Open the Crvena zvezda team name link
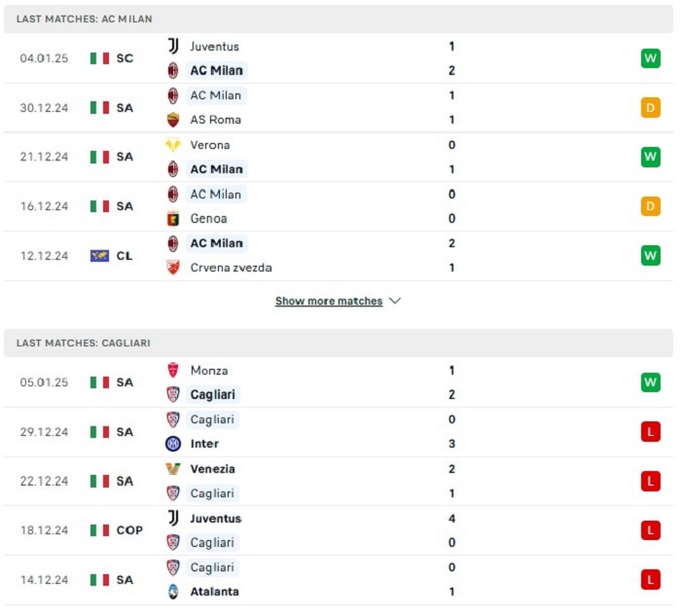 (x=232, y=268)
